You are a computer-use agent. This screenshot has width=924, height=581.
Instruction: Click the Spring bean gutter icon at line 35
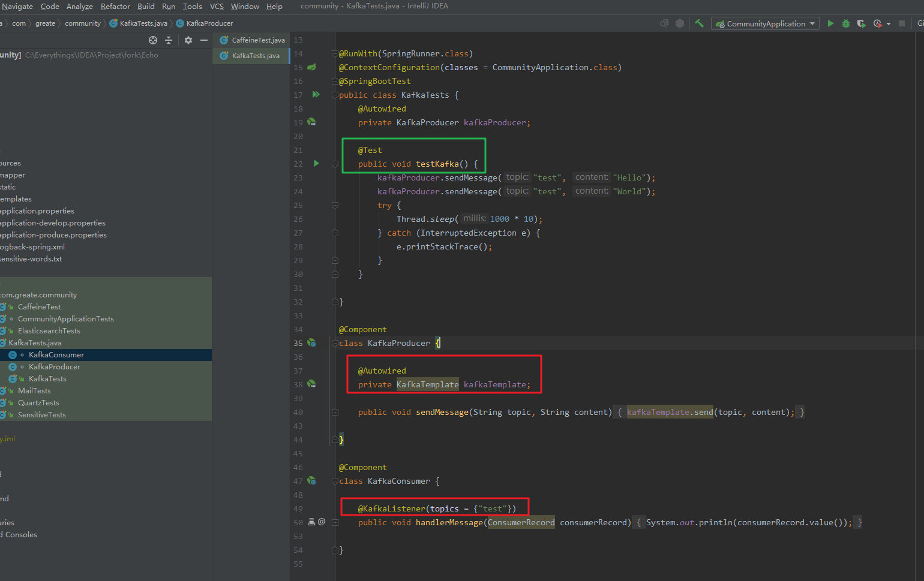(311, 342)
